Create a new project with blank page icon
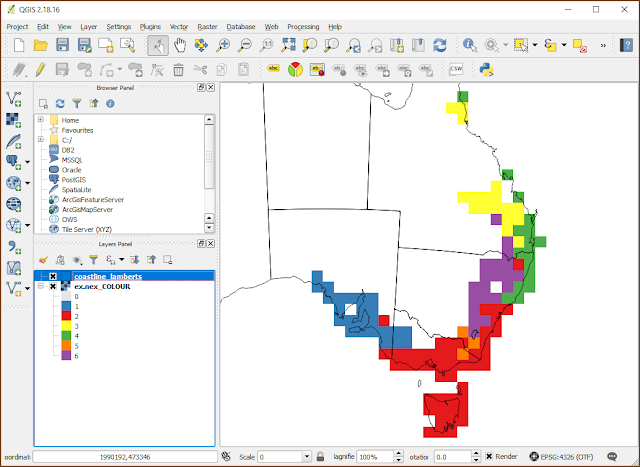Viewport: 640px width, 467px height. 19,44
